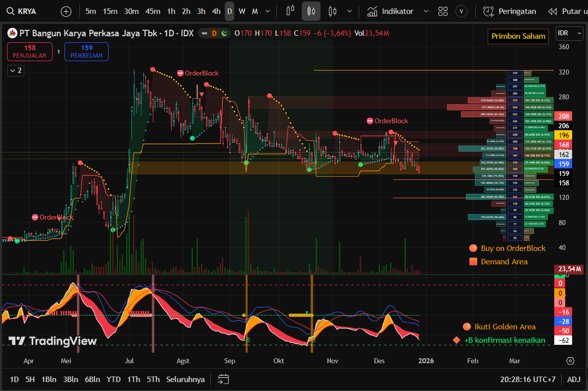Image resolution: width=588 pixels, height=391 pixels.
Task: Click the Peringatan alert clock icon
Action: [489, 11]
